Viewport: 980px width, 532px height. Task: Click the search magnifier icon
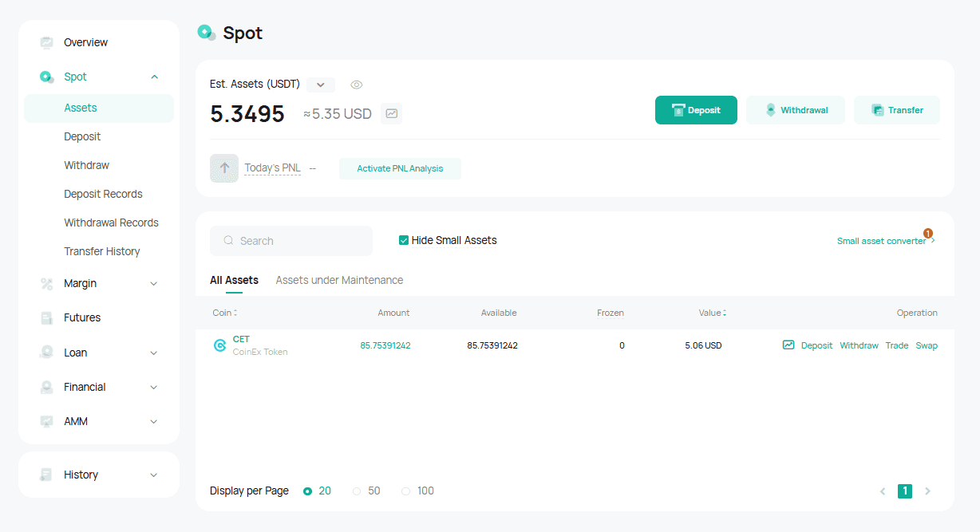(x=229, y=241)
